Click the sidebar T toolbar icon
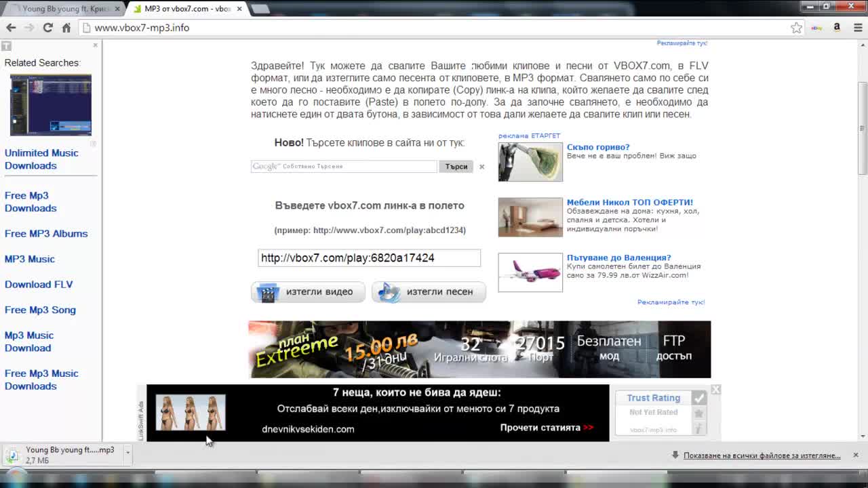 coord(6,46)
